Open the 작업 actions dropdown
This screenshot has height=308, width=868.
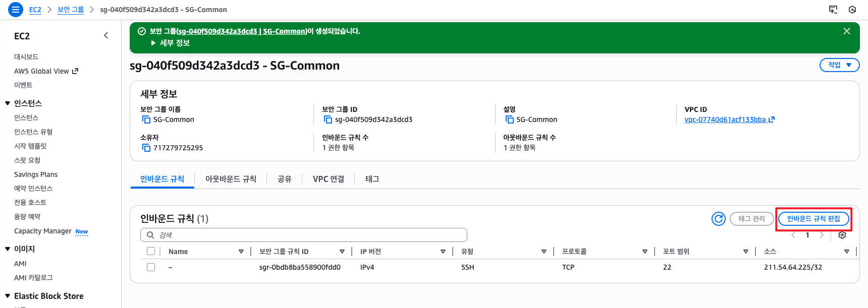point(839,65)
